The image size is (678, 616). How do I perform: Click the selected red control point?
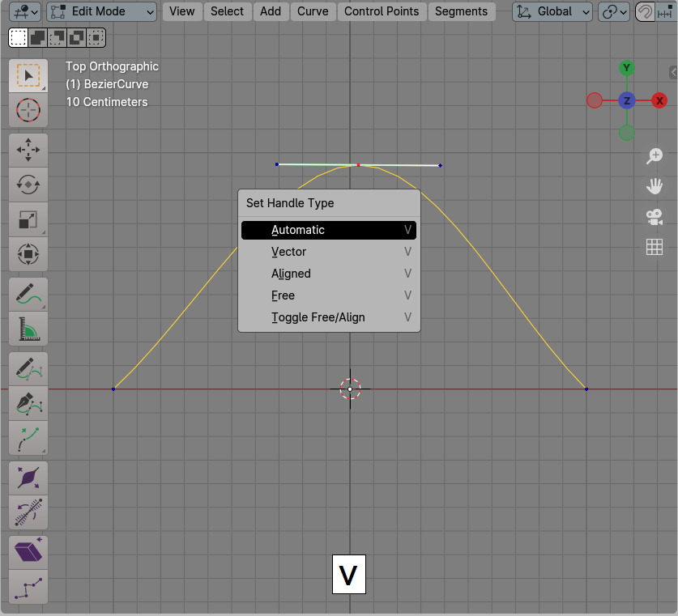[x=358, y=165]
